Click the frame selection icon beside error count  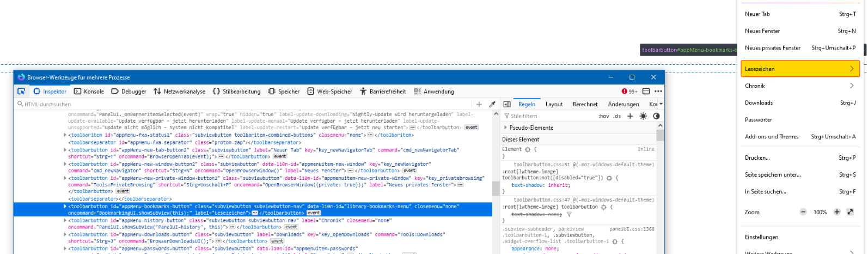click(x=646, y=92)
